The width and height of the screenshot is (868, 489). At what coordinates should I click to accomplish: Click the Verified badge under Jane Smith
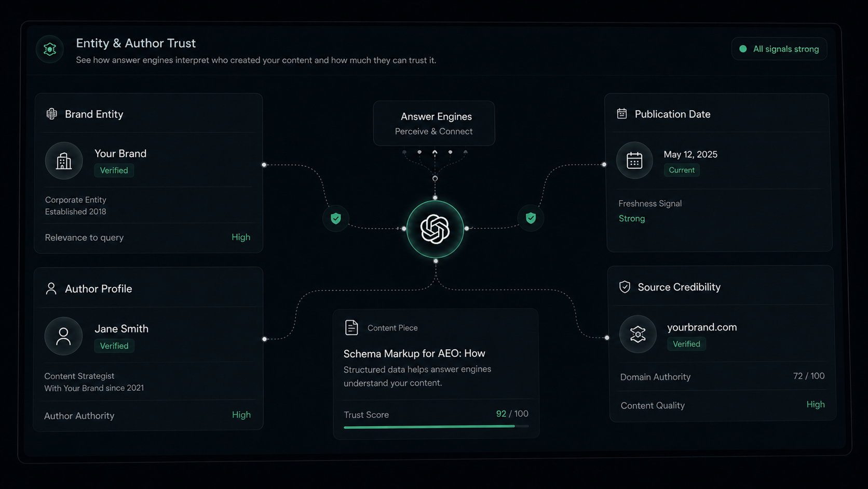114,346
